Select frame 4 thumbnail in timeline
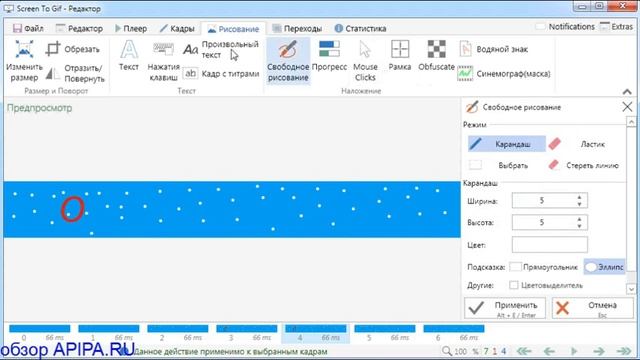The height and width of the screenshot is (360, 640). tap(316, 332)
